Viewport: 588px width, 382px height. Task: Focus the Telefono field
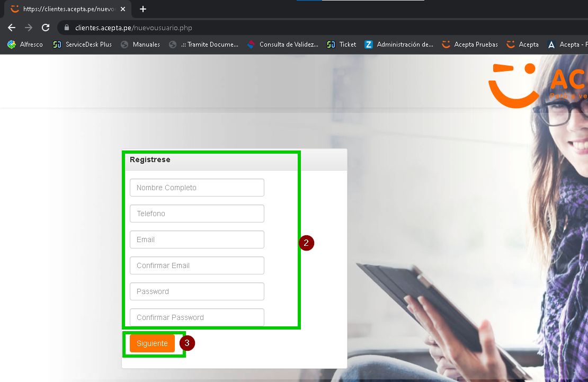pyautogui.click(x=197, y=214)
